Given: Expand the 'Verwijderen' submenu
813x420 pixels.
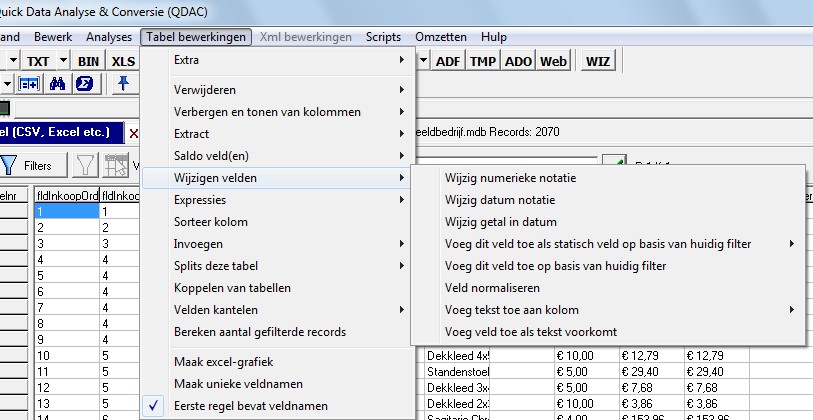Looking at the screenshot, I should [276, 89].
